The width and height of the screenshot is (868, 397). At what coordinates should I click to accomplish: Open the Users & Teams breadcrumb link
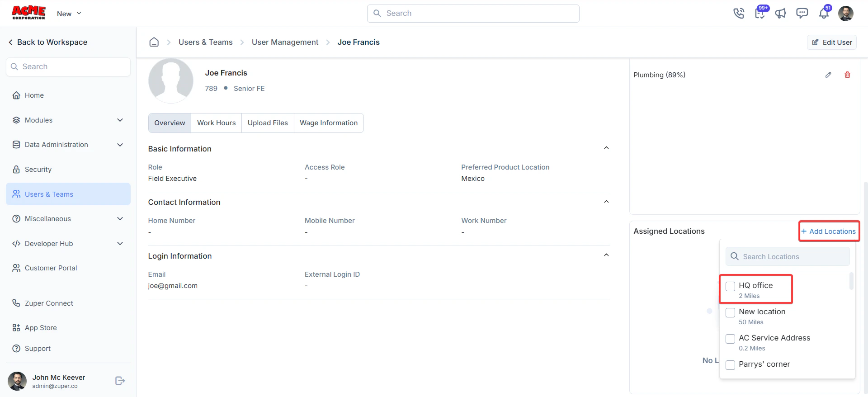[206, 42]
